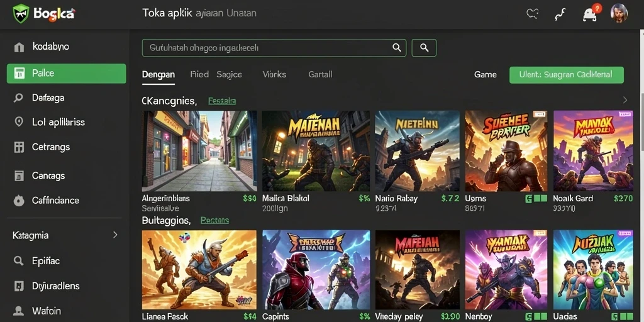The height and width of the screenshot is (322, 644).
Task: Open the Pectate link next to Buitaggios
Action: pyautogui.click(x=215, y=221)
